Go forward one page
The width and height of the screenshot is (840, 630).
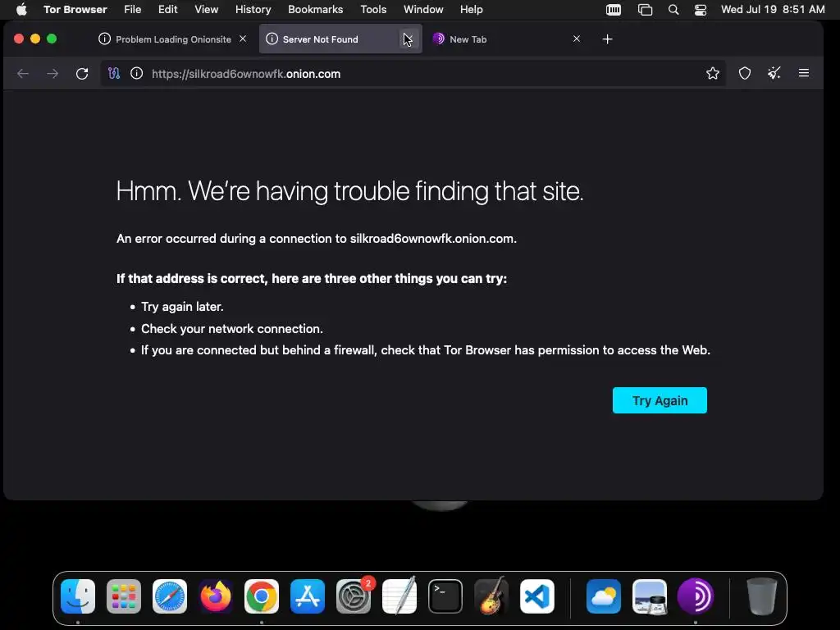[52, 73]
